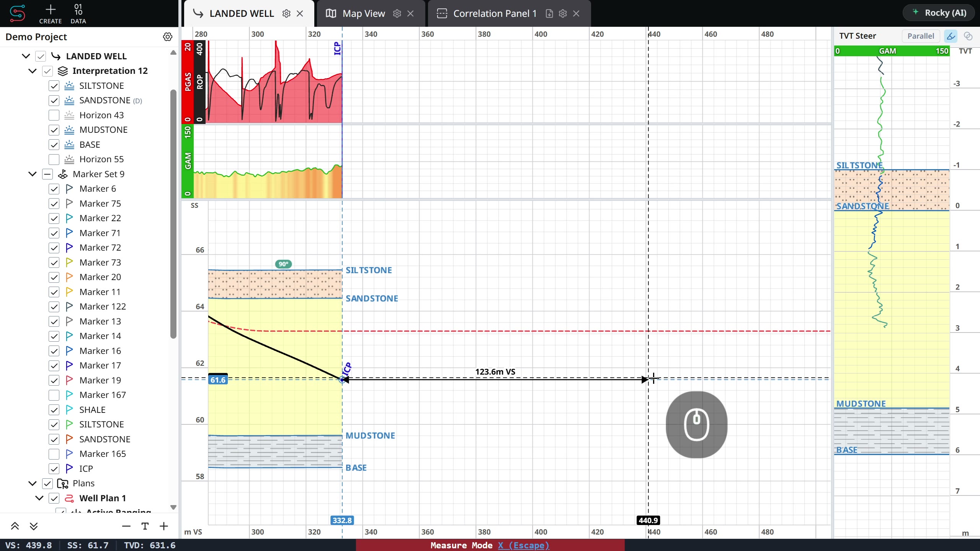Click the Marker 73 yellow flag icon
Screen dimensions: 980x551
[x=69, y=262]
